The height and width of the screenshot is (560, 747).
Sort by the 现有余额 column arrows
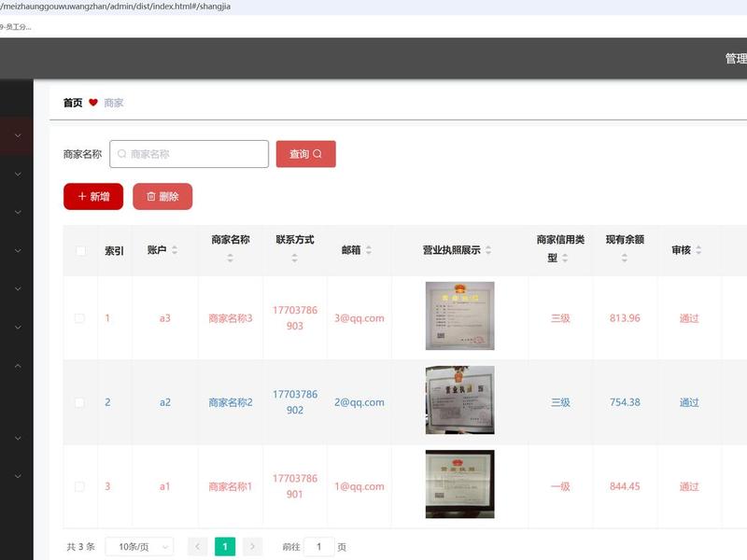click(x=624, y=259)
